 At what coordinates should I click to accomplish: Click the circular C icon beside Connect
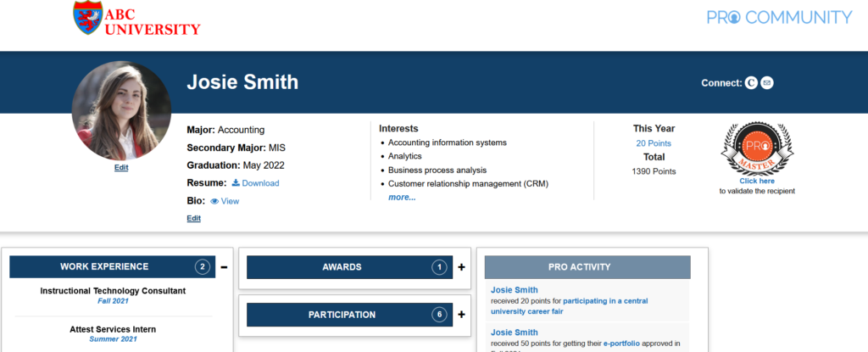pyautogui.click(x=751, y=82)
